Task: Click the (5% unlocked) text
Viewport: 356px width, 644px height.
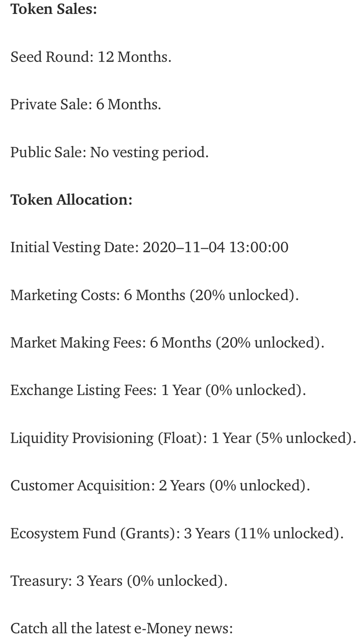Action: 306,438
